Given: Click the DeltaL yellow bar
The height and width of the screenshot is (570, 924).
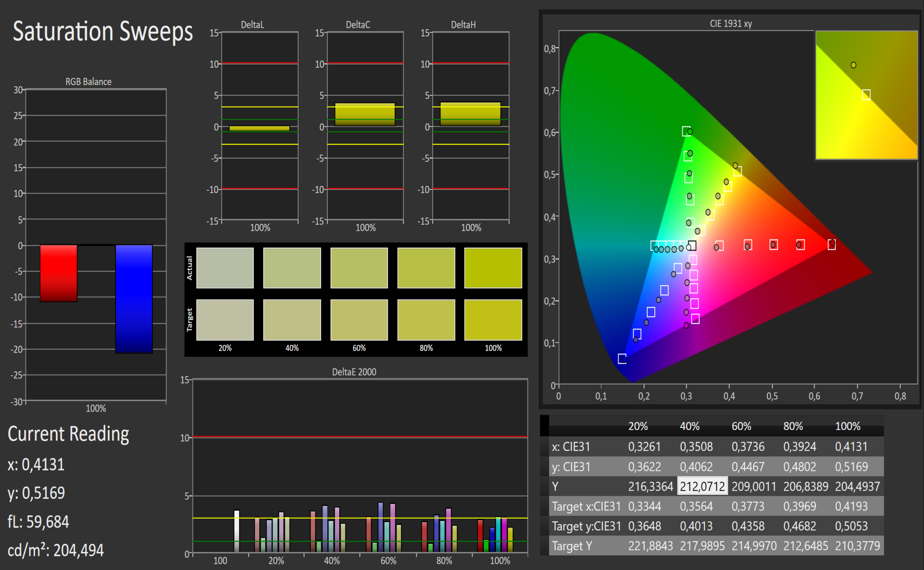Looking at the screenshot, I should tap(259, 128).
